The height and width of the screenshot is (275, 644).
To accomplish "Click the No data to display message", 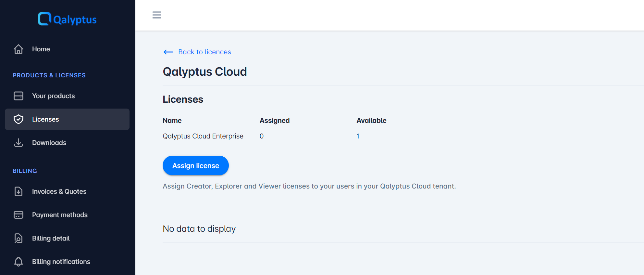I will 199,229.
